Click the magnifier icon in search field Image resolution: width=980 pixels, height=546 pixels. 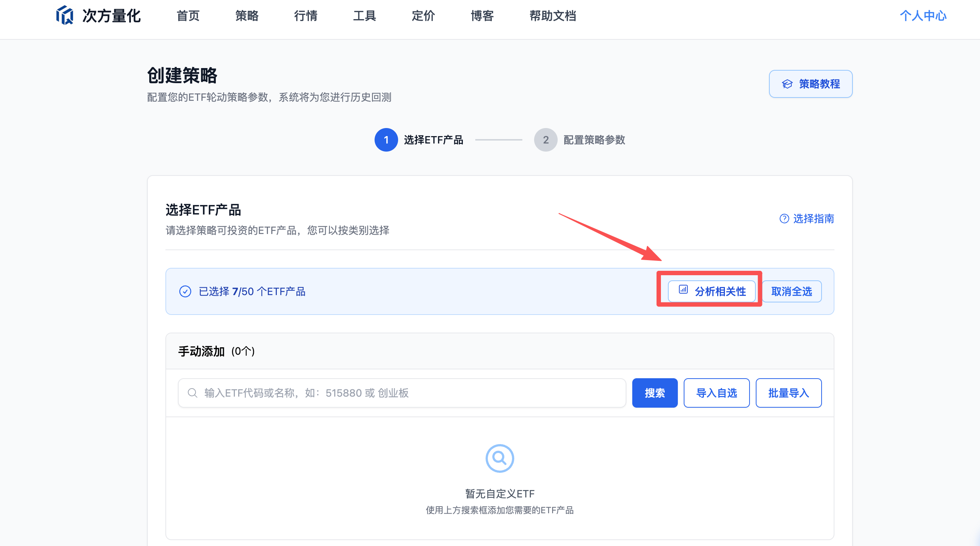[193, 393]
